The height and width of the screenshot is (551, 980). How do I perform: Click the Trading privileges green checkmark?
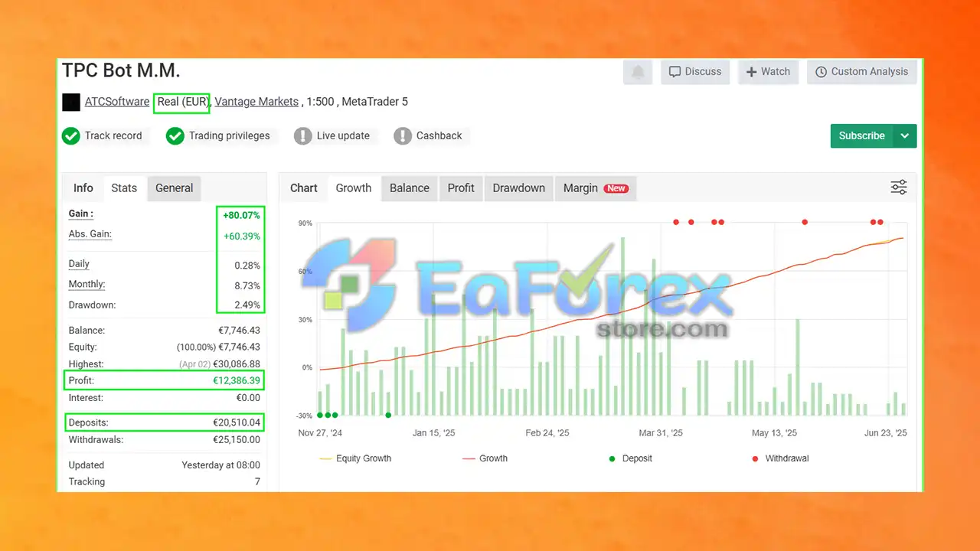point(175,136)
